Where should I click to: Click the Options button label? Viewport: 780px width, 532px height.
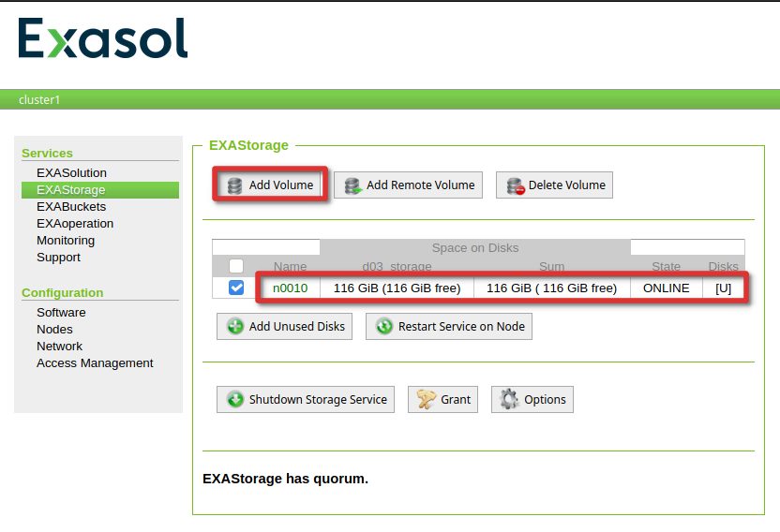(x=546, y=399)
